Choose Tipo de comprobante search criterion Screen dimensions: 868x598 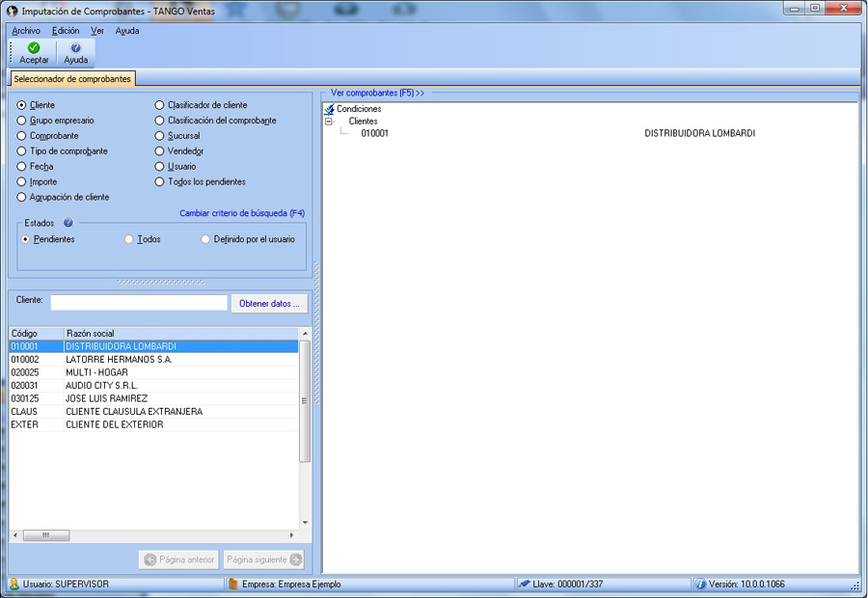(x=21, y=151)
